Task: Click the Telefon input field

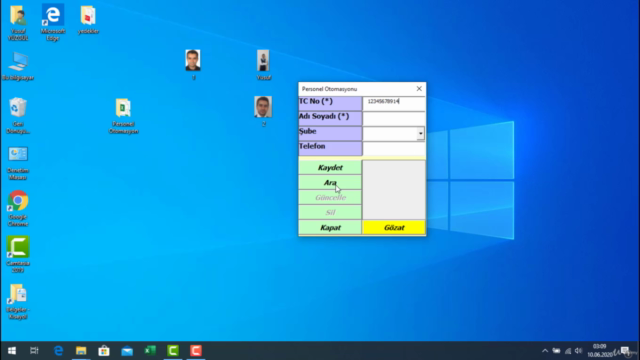Action: point(394,149)
